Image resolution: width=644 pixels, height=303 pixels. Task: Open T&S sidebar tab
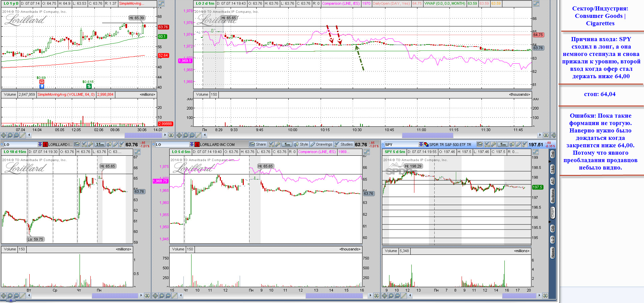[x=553, y=169]
